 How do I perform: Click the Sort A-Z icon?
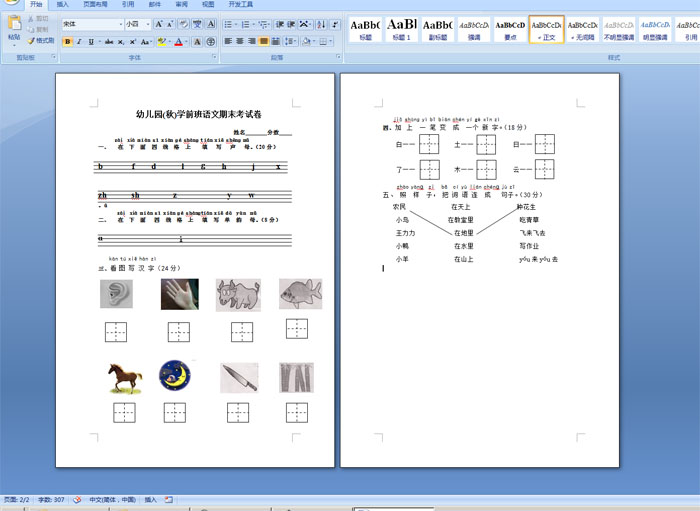[x=321, y=24]
